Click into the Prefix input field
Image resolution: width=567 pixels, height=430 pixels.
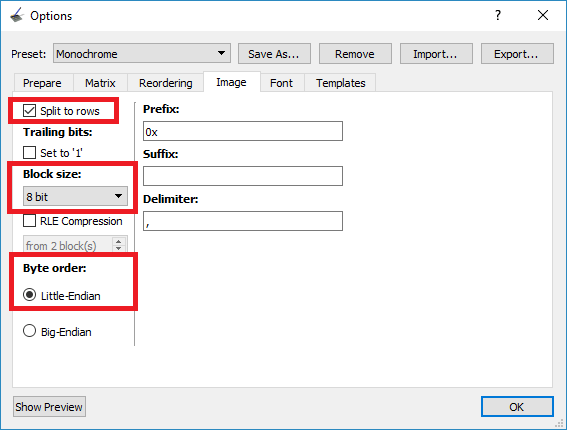(243, 131)
